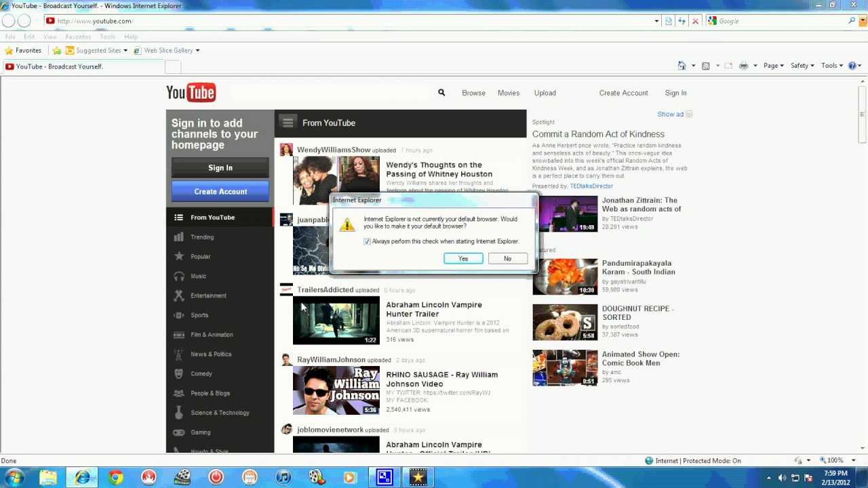
Task: Open the Browse tab in YouTube header
Action: click(x=473, y=93)
